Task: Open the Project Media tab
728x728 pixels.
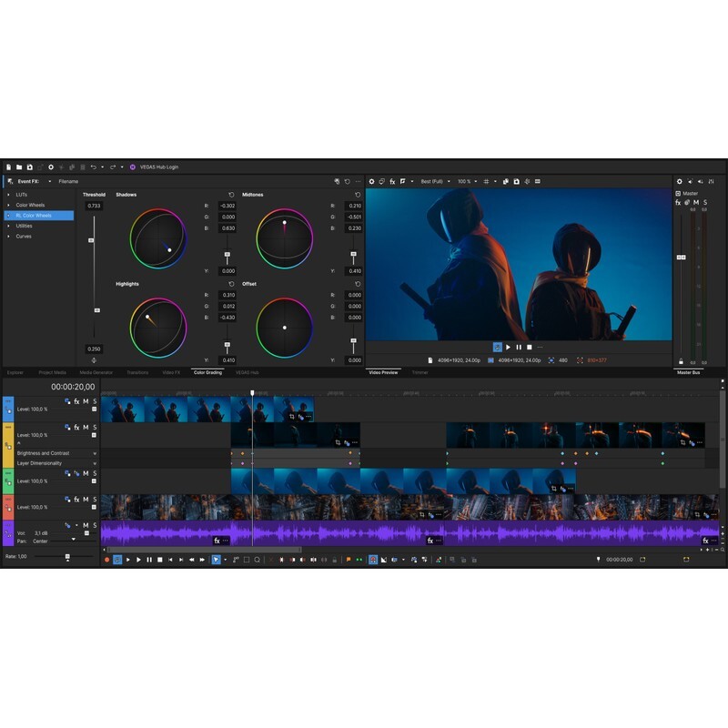Action: 52,371
